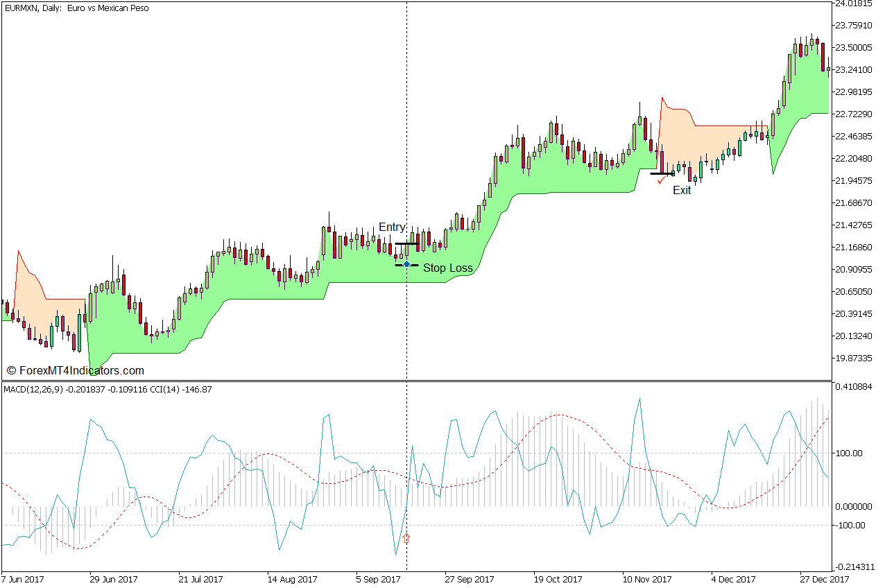Select the black Entry price line
Image resolution: width=885 pixels, height=588 pixels.
(406, 243)
